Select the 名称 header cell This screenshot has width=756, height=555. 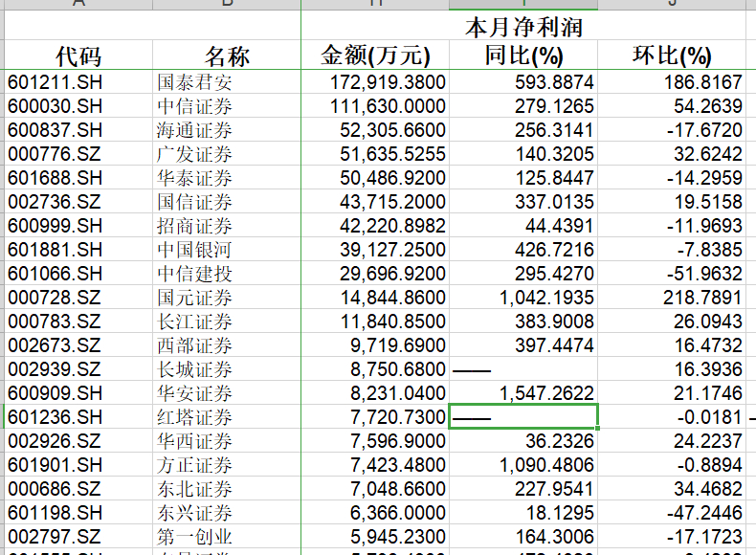click(227, 55)
